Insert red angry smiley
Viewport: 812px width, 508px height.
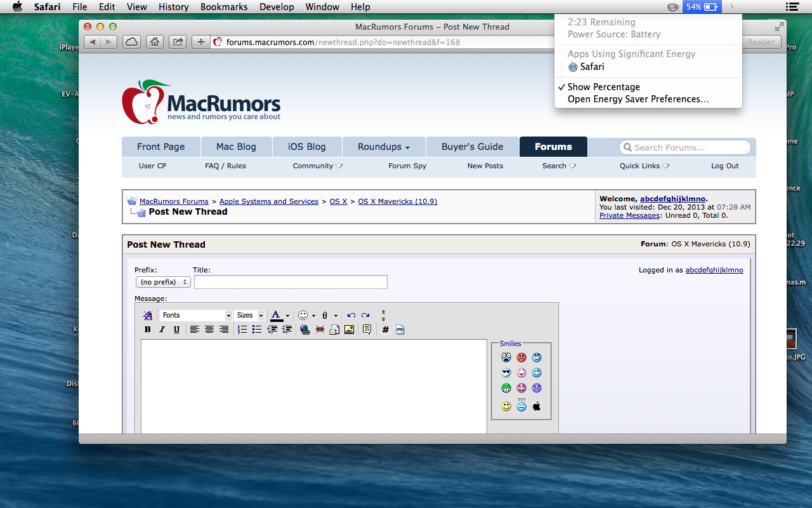coord(521,358)
